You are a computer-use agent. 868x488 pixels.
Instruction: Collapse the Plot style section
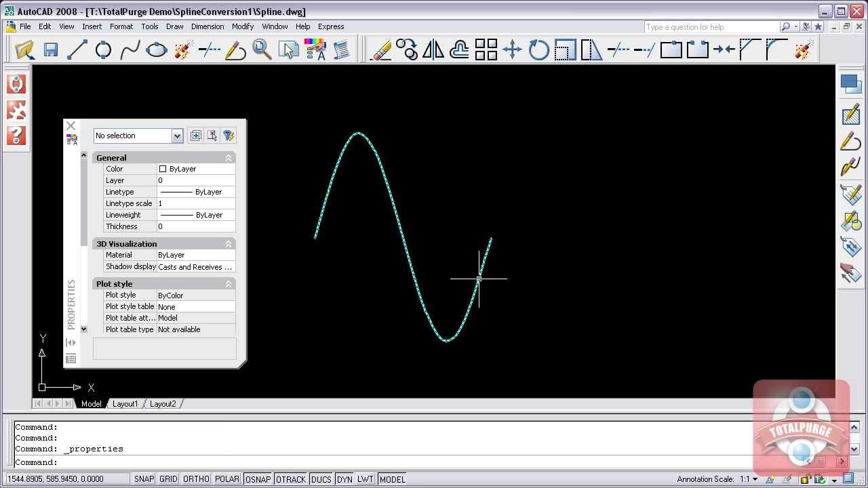229,284
